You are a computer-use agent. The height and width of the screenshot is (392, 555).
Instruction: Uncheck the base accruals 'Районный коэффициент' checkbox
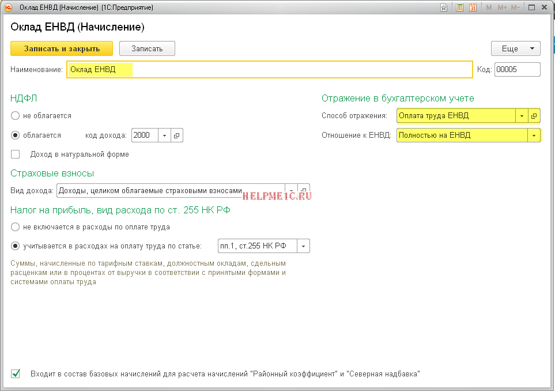point(16,374)
